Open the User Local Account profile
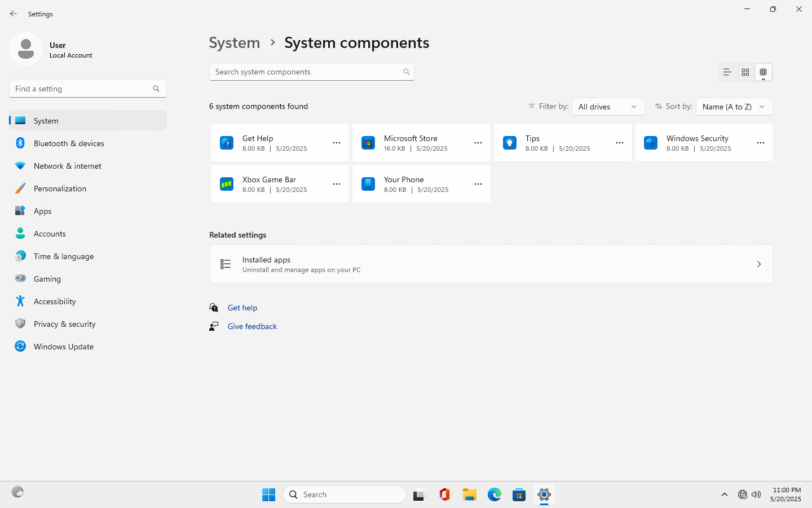812x508 pixels. [52, 50]
